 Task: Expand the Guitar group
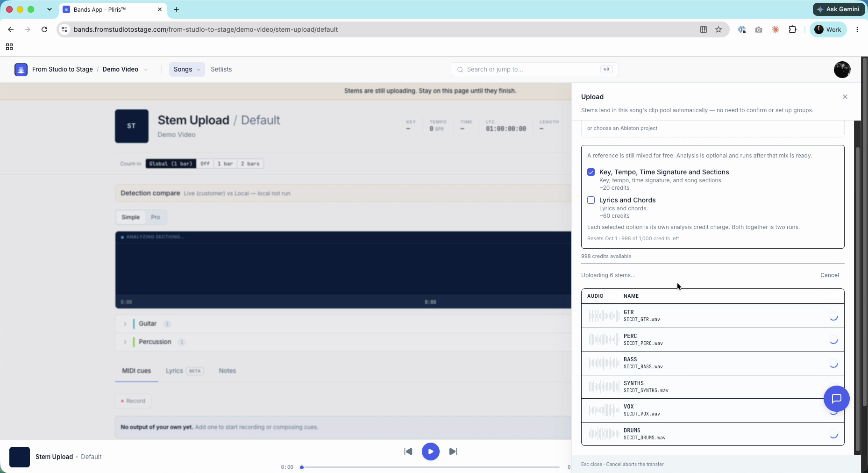pos(125,324)
